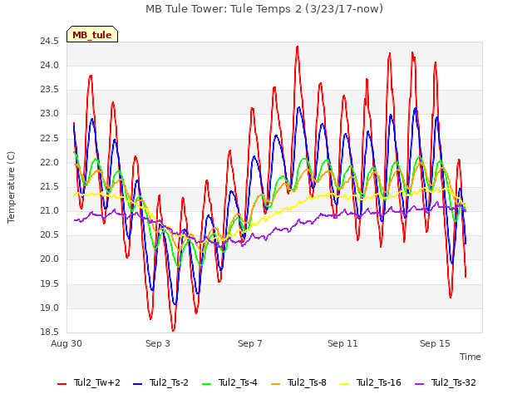Click the 19.0 y-axis tick label
Viewport: 532px width, 399px height.
point(50,308)
